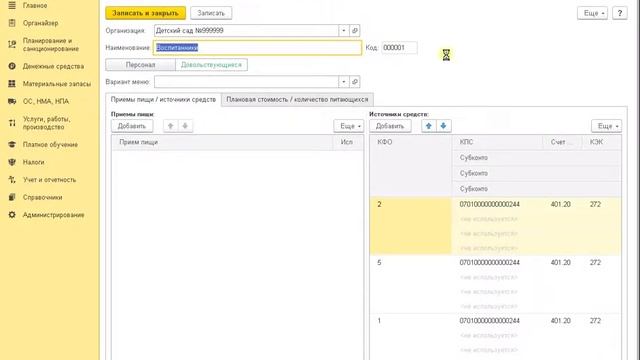Image resolution: width=640 pixels, height=360 pixels.
Task: Select the Довольствующиеся toggle
Action: click(211, 64)
